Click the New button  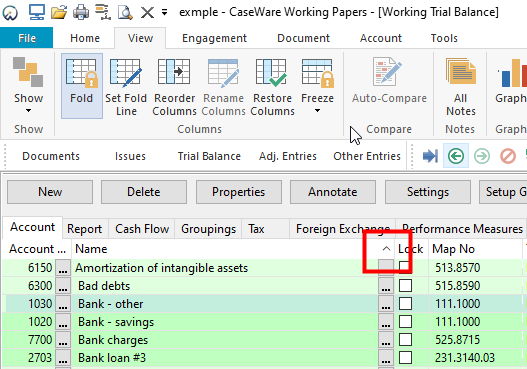tap(50, 192)
